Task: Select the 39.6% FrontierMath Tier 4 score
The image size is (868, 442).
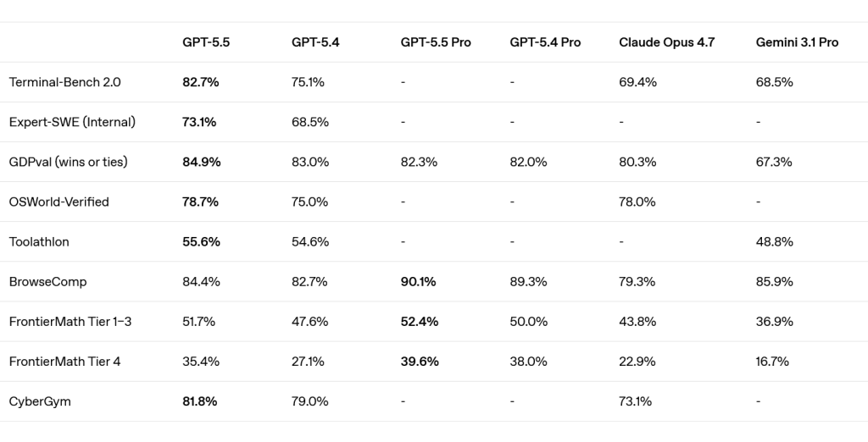Action: pyautogui.click(x=420, y=362)
